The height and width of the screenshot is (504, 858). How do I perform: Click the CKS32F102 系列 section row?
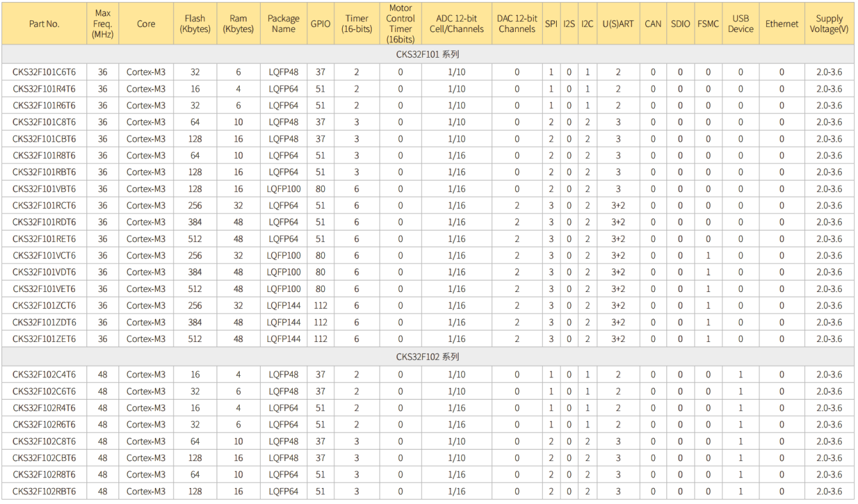click(x=428, y=357)
